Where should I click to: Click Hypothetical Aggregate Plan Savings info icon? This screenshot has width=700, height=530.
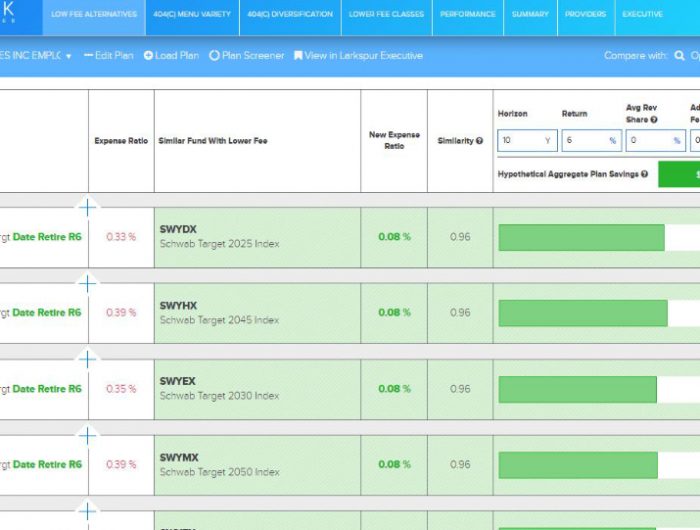pyautogui.click(x=645, y=174)
